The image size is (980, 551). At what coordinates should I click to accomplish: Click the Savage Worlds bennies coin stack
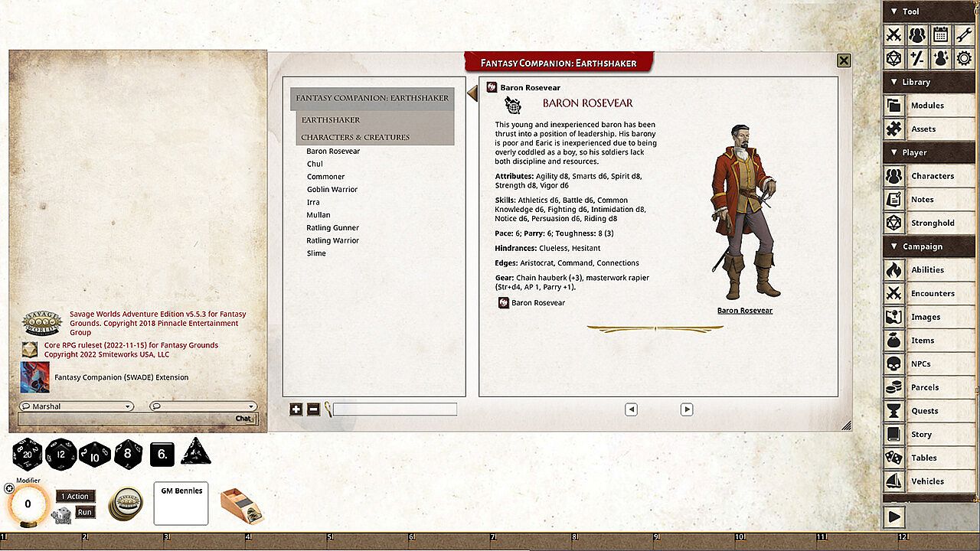(126, 503)
